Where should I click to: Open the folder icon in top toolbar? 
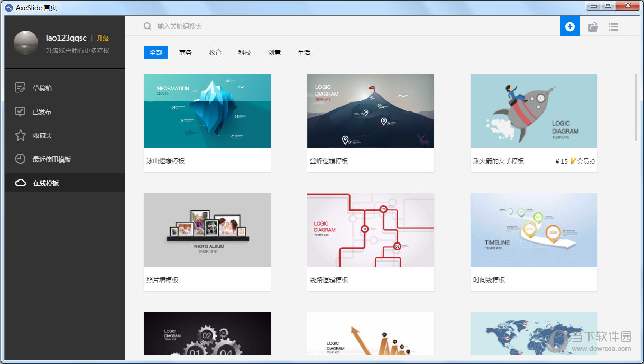pos(593,27)
